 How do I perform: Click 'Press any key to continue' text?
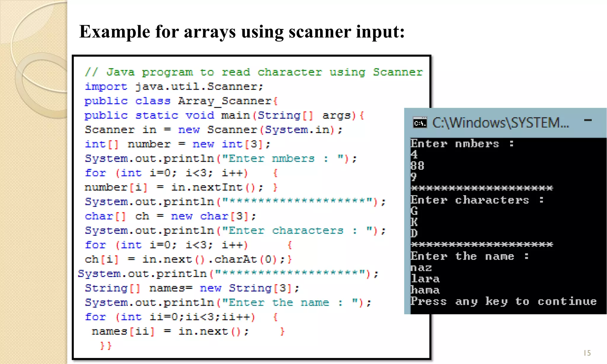click(503, 302)
